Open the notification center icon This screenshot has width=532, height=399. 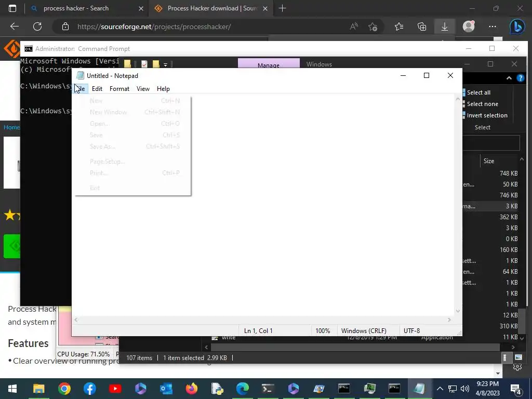[516, 389]
